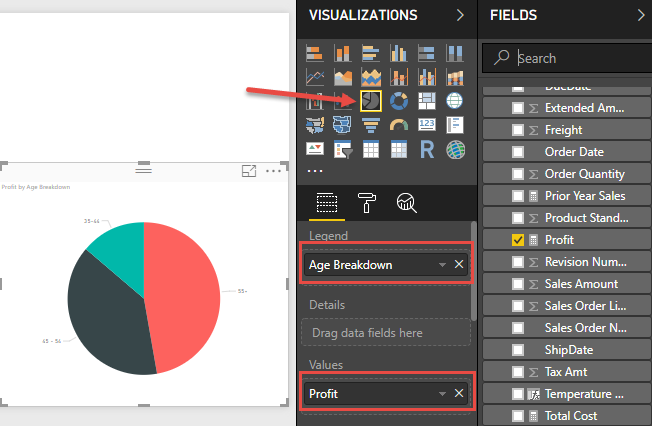This screenshot has height=426, width=652.
Task: Select the pie chart visualization
Action: (370, 100)
